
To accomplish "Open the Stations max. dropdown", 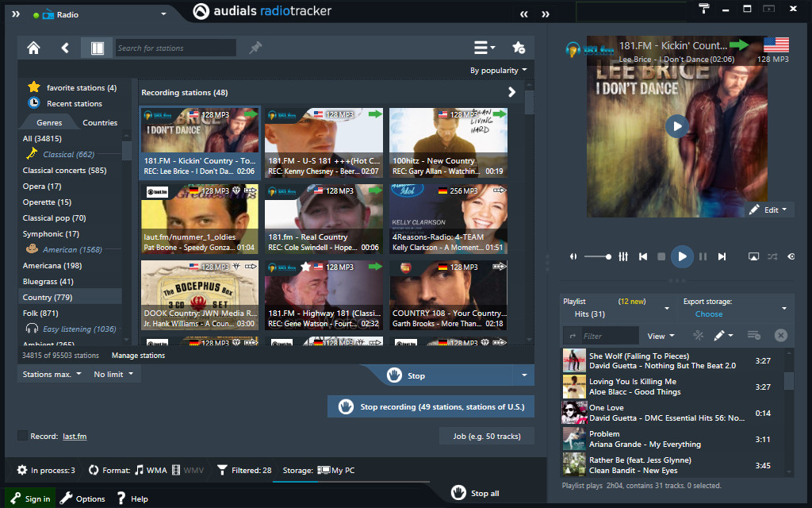I will tap(52, 374).
